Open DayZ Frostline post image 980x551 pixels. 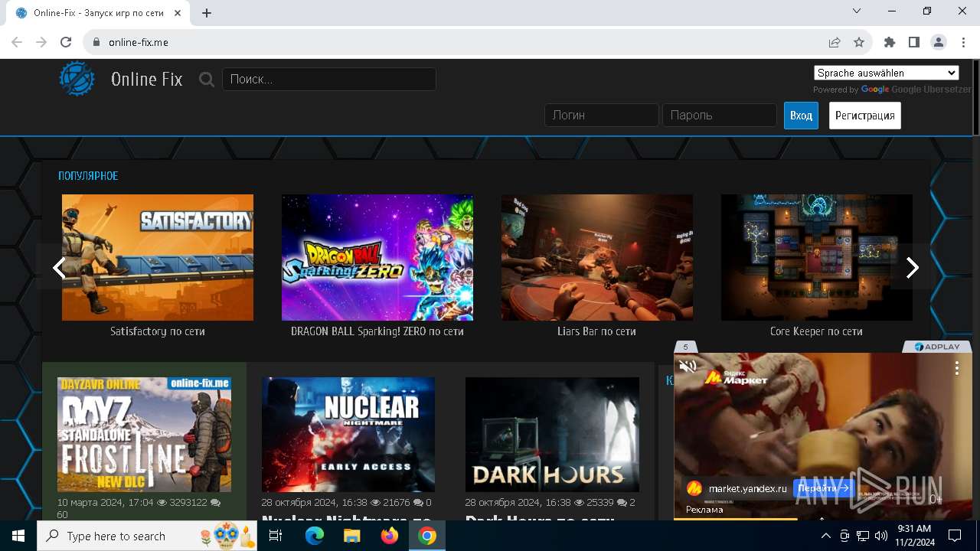click(x=145, y=434)
